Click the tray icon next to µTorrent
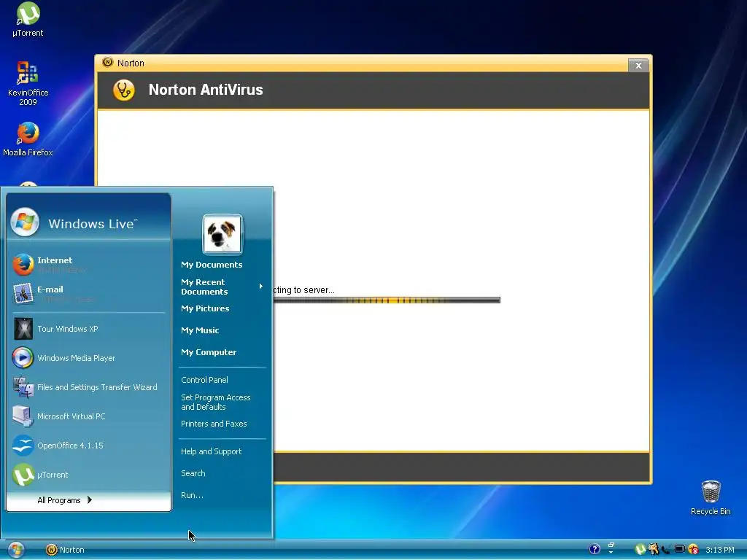747x560 pixels. [x=654, y=550]
